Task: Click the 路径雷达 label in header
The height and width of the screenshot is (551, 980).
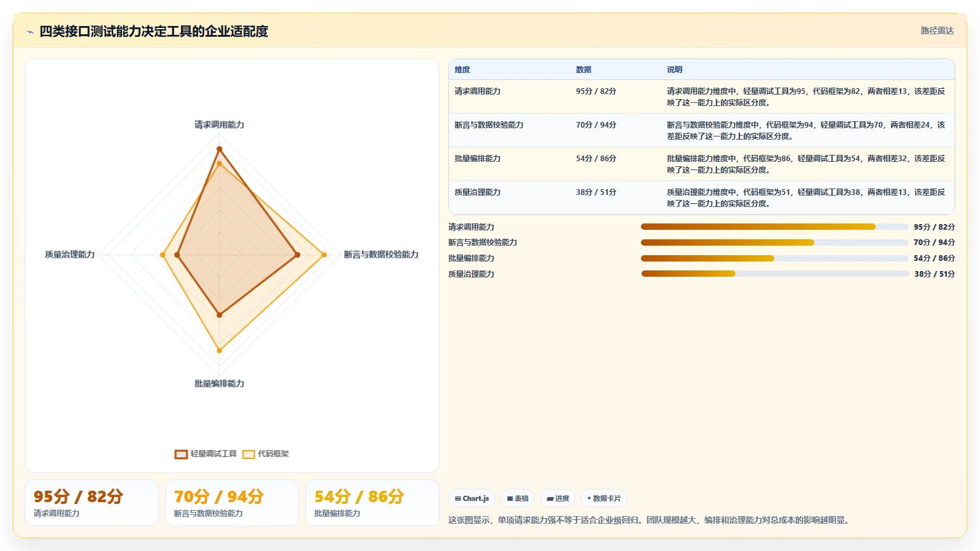Action: coord(937,30)
